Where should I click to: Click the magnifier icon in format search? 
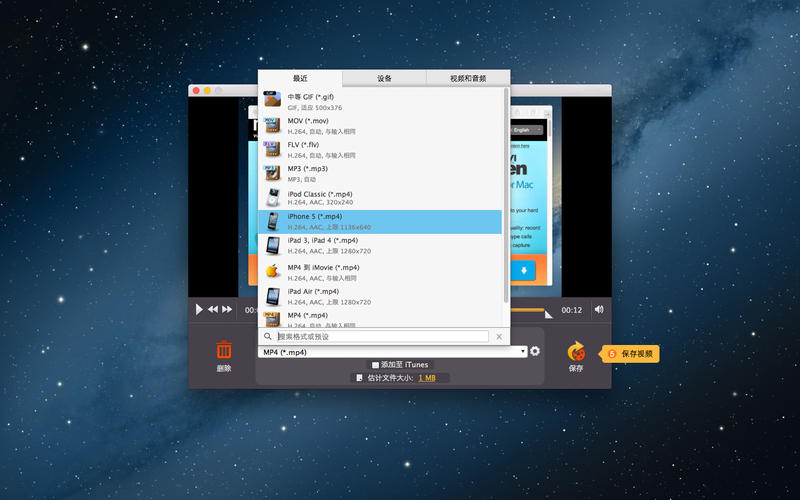[267, 336]
